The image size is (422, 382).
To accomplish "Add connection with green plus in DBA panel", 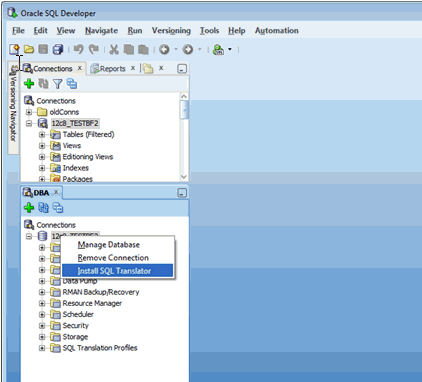I will tap(29, 208).
